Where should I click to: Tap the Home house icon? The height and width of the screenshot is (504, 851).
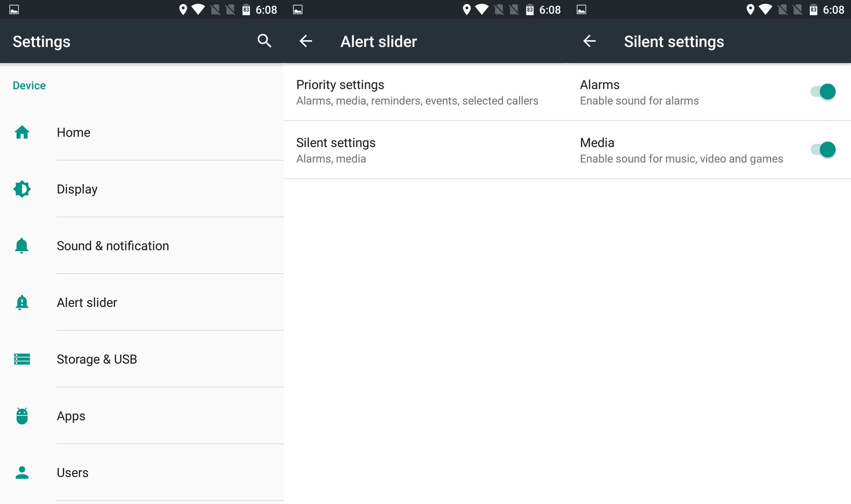click(x=22, y=132)
